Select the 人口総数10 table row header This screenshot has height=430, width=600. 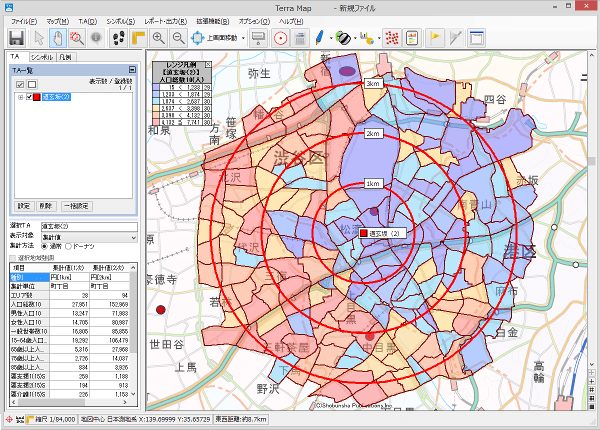tap(30, 305)
